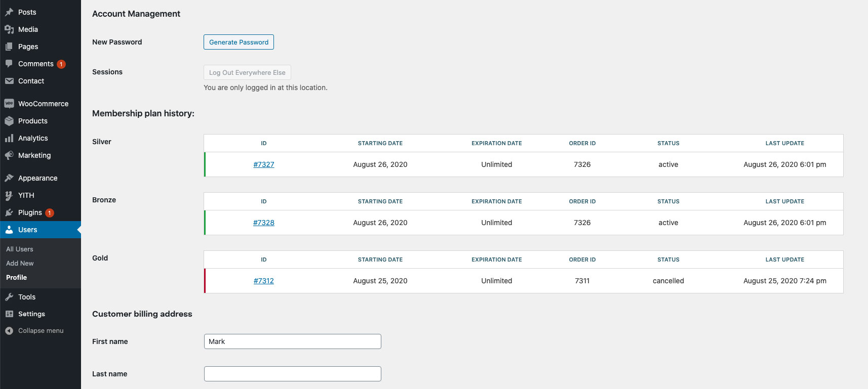Click the Products box icon

9,121
